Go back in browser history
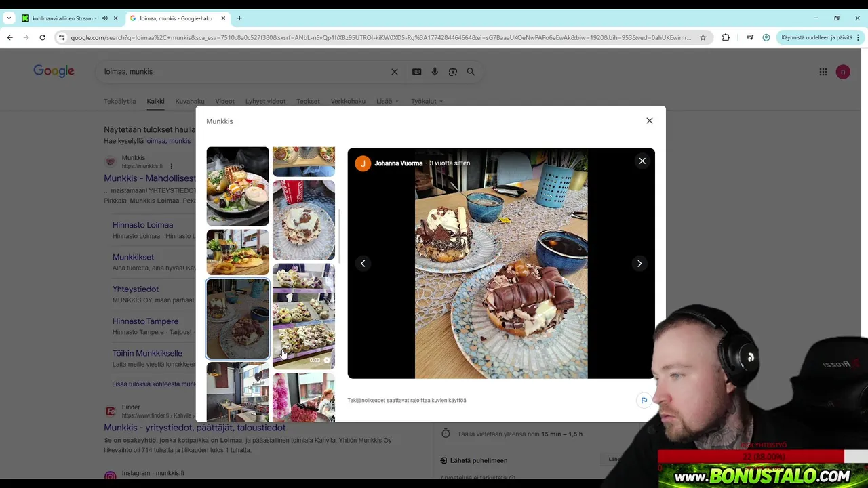 [x=9, y=37]
